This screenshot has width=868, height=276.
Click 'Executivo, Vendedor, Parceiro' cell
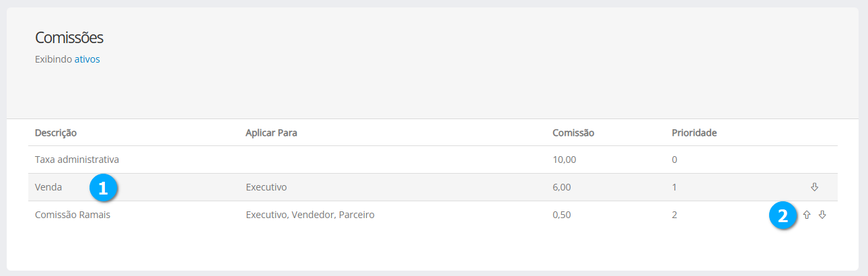310,215
